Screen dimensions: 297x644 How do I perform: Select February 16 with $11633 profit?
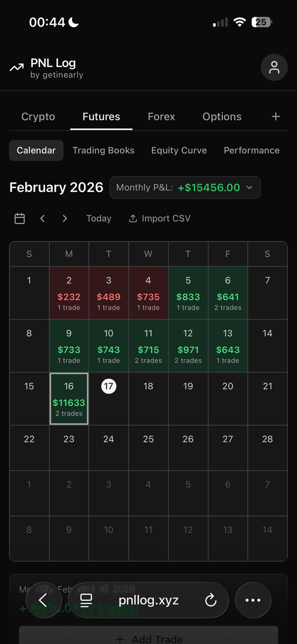(69, 399)
